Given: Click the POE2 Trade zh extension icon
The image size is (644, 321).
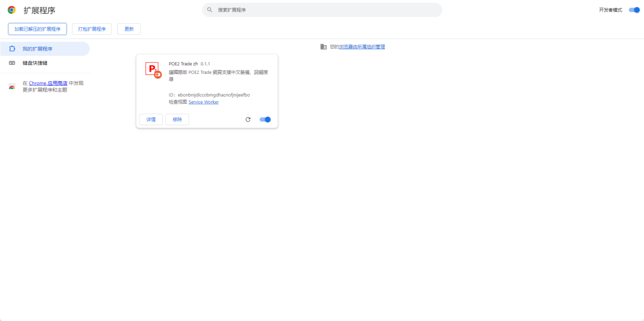Looking at the screenshot, I should (x=153, y=70).
